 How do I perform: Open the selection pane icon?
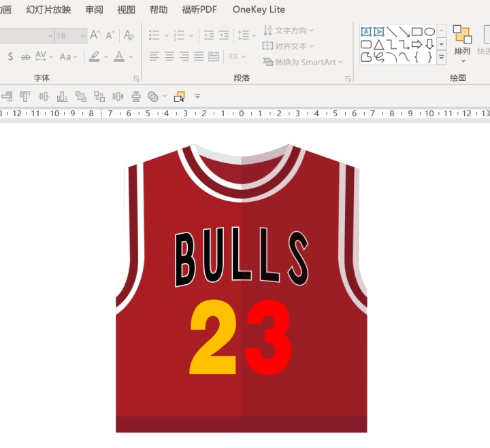tap(180, 97)
